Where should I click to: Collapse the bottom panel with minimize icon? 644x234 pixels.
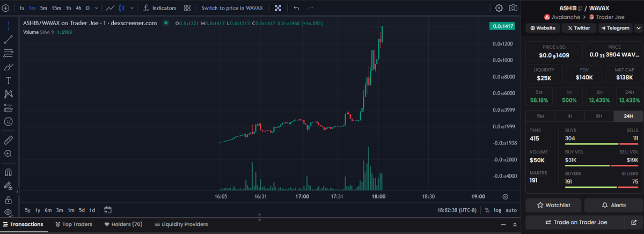pos(503,224)
